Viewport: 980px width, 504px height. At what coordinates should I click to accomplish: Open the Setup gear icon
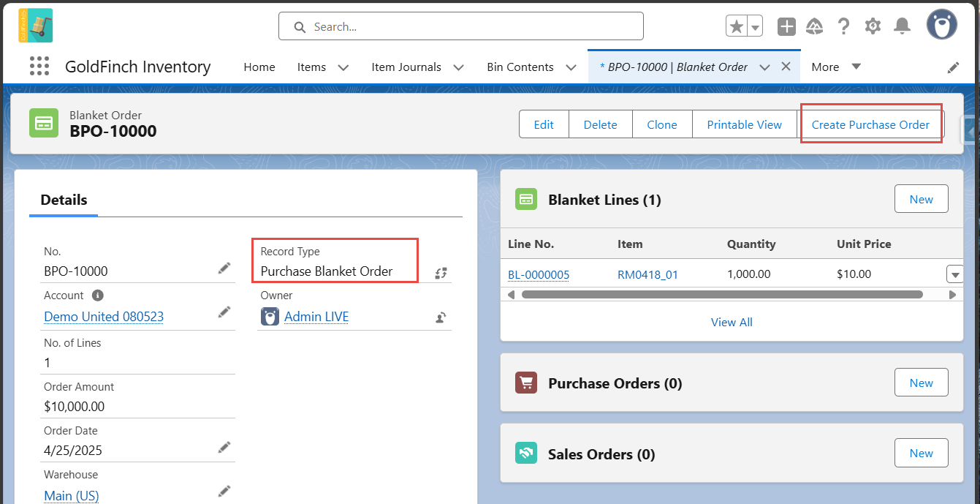point(873,26)
